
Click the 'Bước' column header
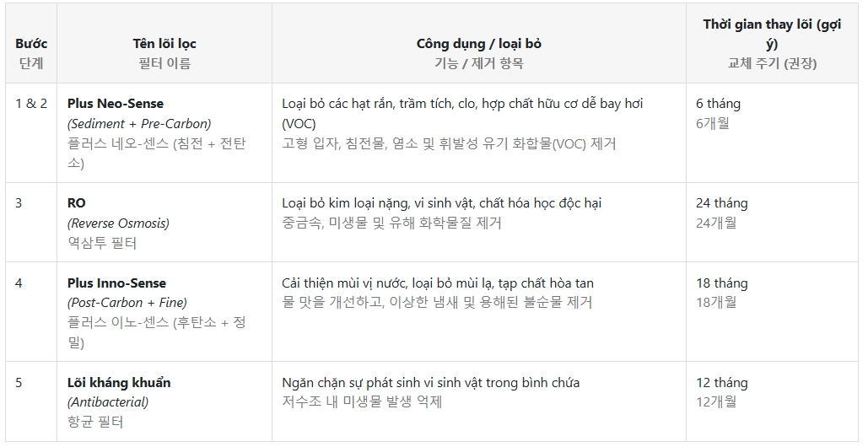point(31,43)
